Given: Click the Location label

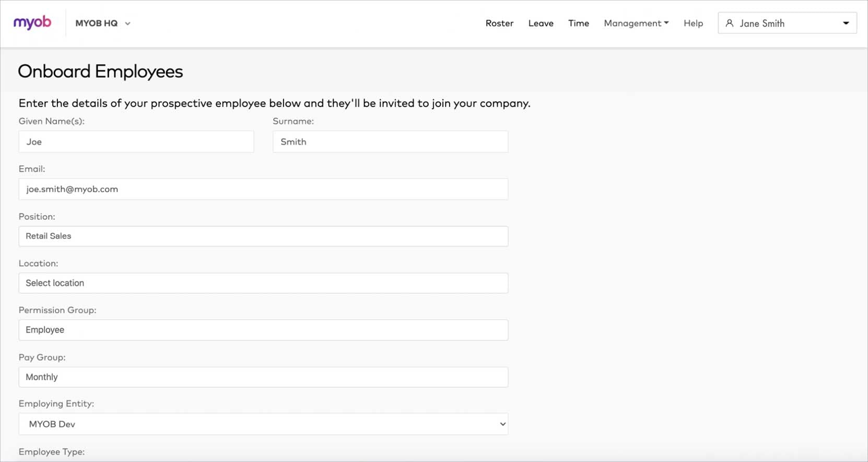Looking at the screenshot, I should coord(39,264).
